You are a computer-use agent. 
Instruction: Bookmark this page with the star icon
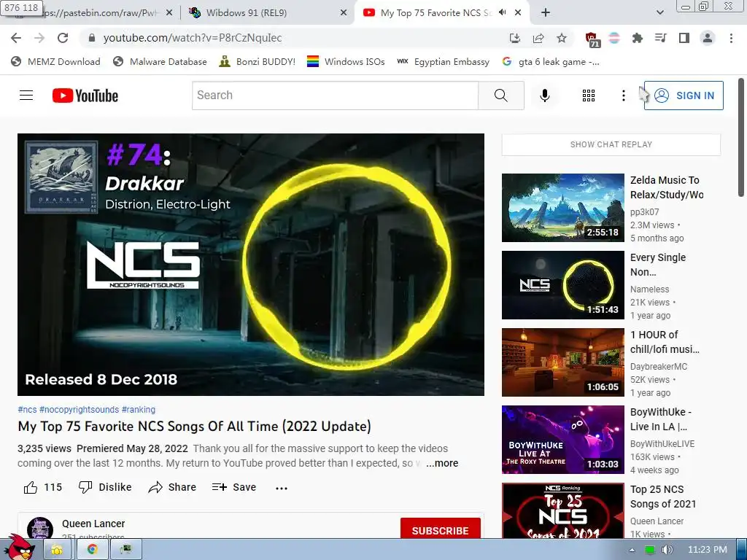(562, 38)
